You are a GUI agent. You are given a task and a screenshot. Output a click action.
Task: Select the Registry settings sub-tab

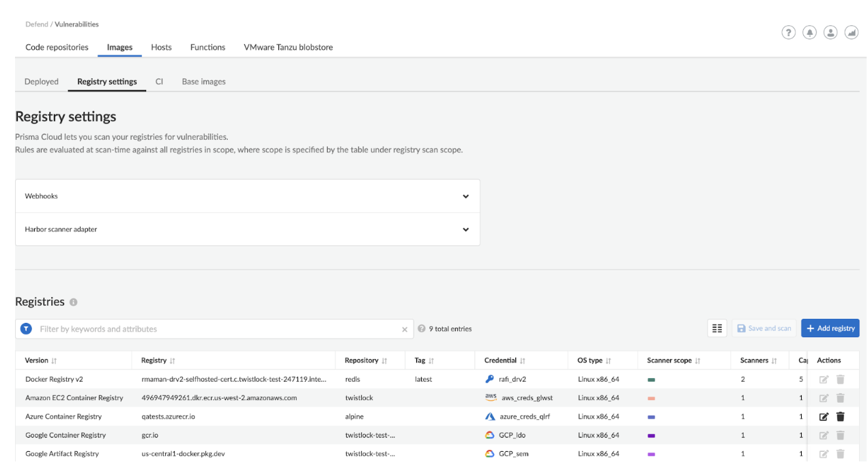pos(107,81)
